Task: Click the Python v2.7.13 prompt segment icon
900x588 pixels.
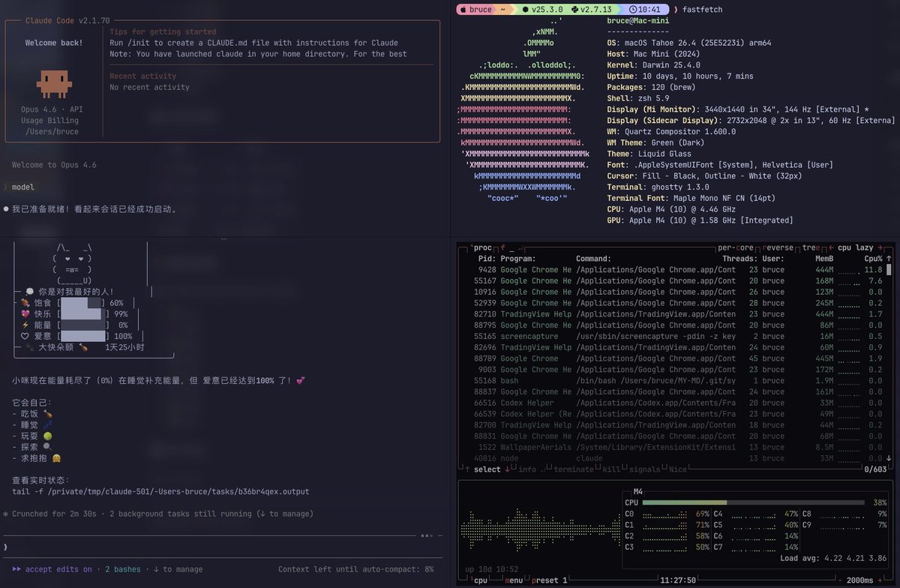Action: 574,9
